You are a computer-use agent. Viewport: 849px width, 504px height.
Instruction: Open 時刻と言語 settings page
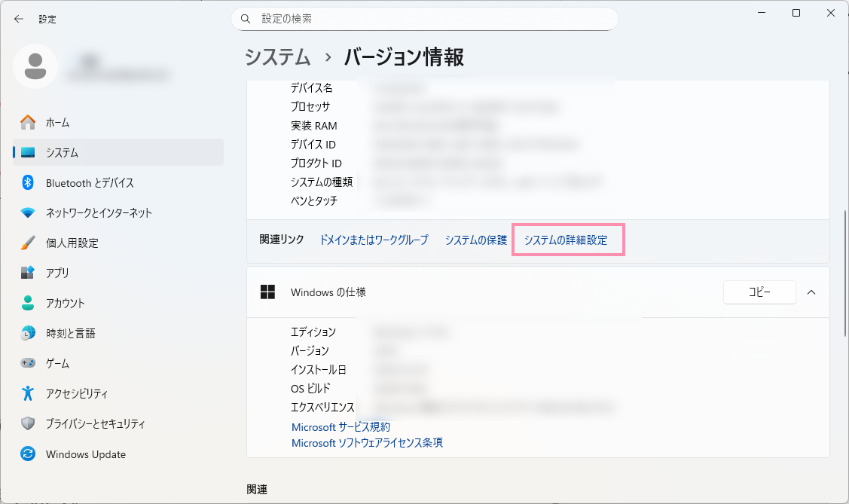pos(70,333)
